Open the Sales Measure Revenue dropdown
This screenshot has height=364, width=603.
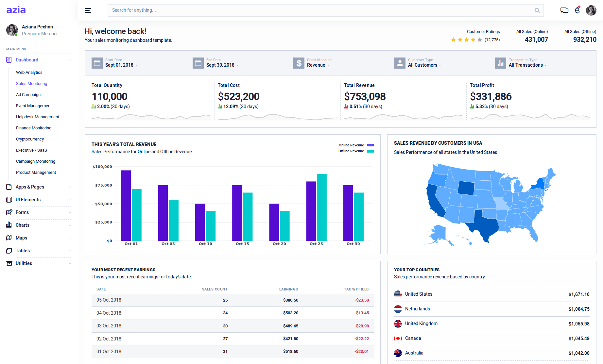(x=318, y=65)
